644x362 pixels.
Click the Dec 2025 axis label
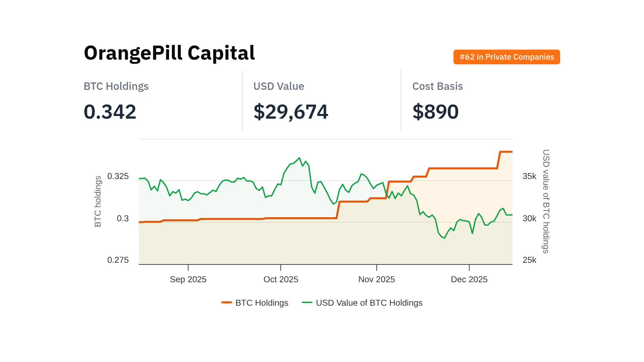click(469, 279)
